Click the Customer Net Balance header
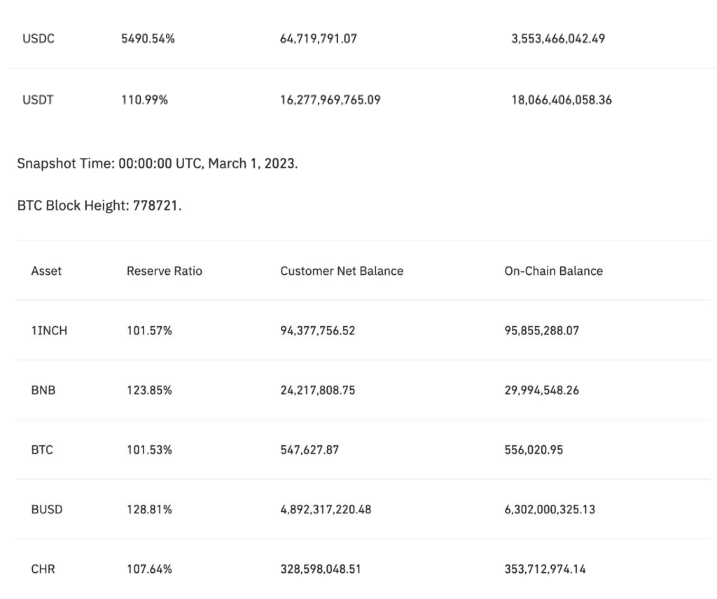This screenshot has height=599, width=717. tap(341, 271)
